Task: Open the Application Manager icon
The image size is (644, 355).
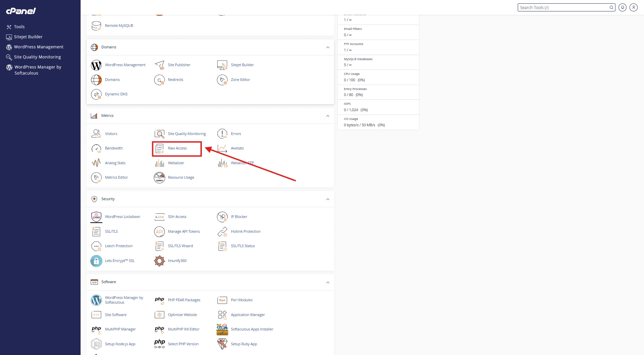Action: click(x=222, y=315)
